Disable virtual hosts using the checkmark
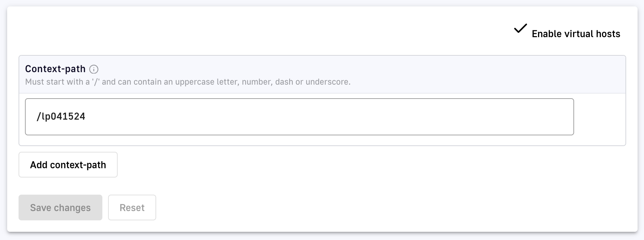The height and width of the screenshot is (240, 644). point(520,29)
